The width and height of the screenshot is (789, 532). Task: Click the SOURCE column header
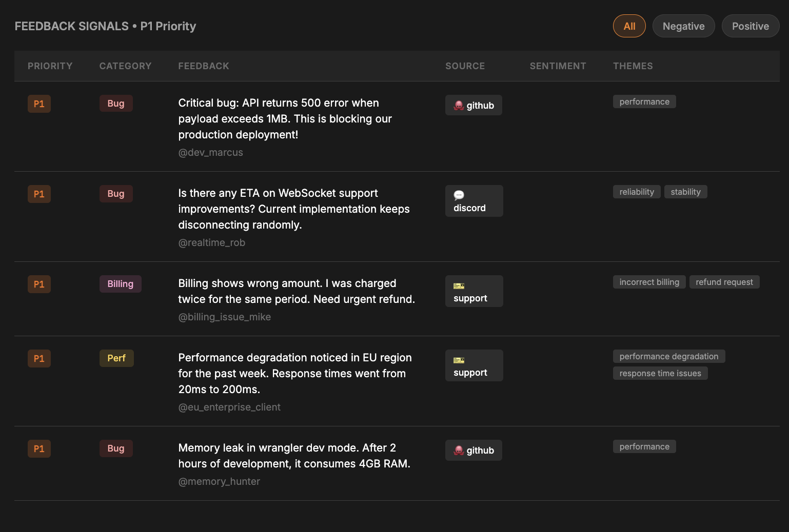click(x=465, y=66)
